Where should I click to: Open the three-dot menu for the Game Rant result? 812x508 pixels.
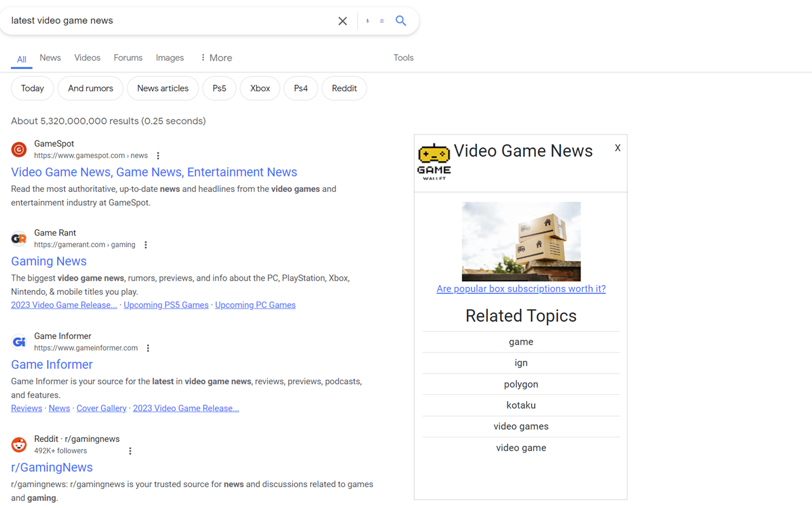coord(145,244)
